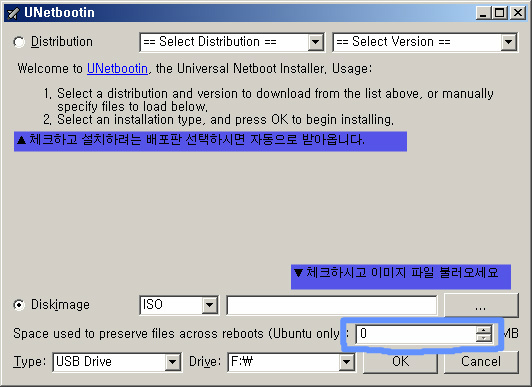Select the Diskimage radio button
532x387 pixels.
pos(19,305)
